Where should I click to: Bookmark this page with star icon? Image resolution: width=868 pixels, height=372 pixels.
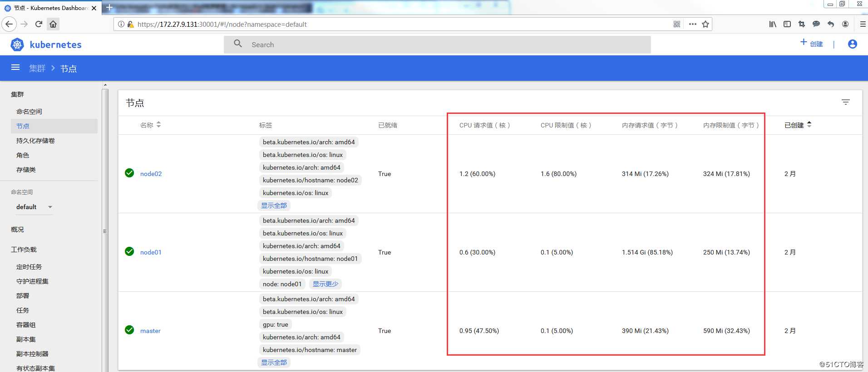point(705,24)
